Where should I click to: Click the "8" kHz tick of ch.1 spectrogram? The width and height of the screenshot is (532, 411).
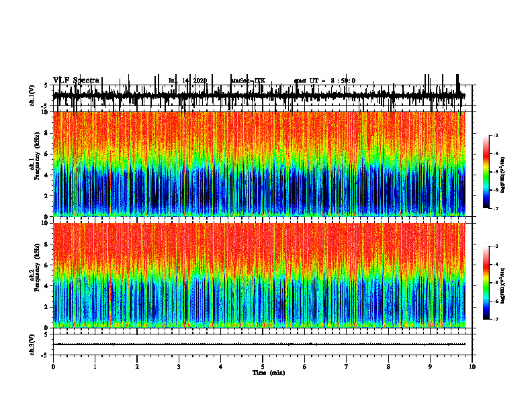point(47,133)
